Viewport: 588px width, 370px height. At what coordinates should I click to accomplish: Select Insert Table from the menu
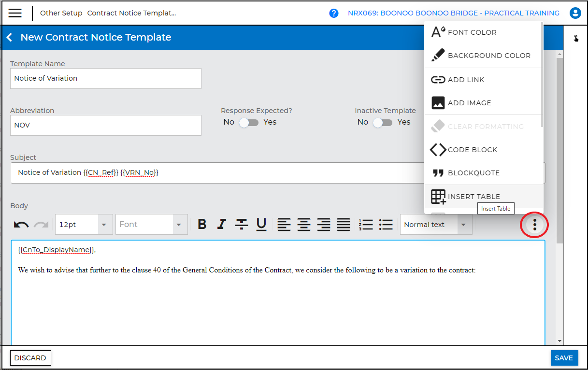pyautogui.click(x=473, y=197)
